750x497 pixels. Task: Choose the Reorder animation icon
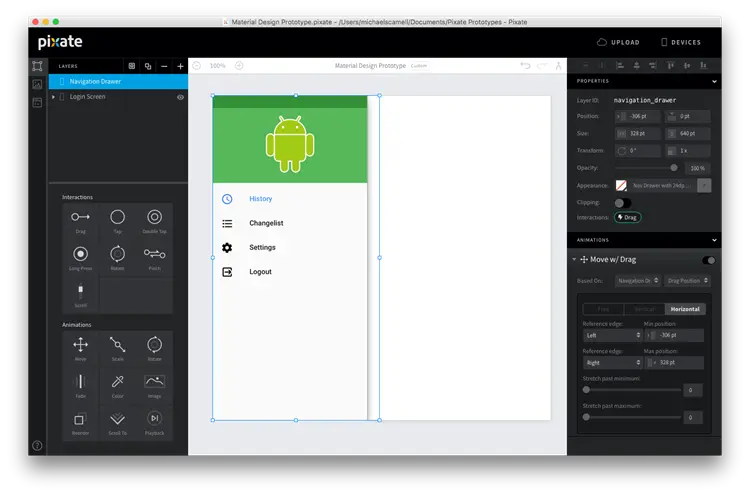click(80, 419)
